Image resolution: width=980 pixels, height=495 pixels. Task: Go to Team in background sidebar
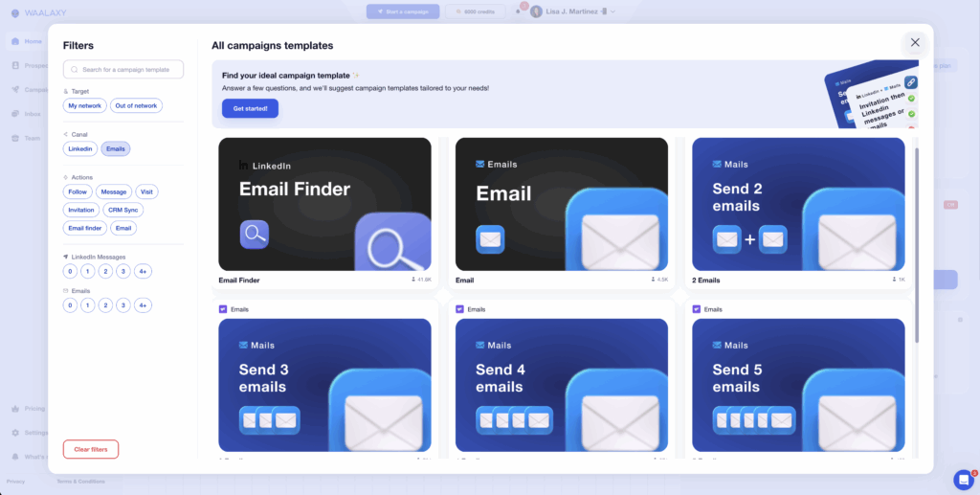tap(27, 138)
